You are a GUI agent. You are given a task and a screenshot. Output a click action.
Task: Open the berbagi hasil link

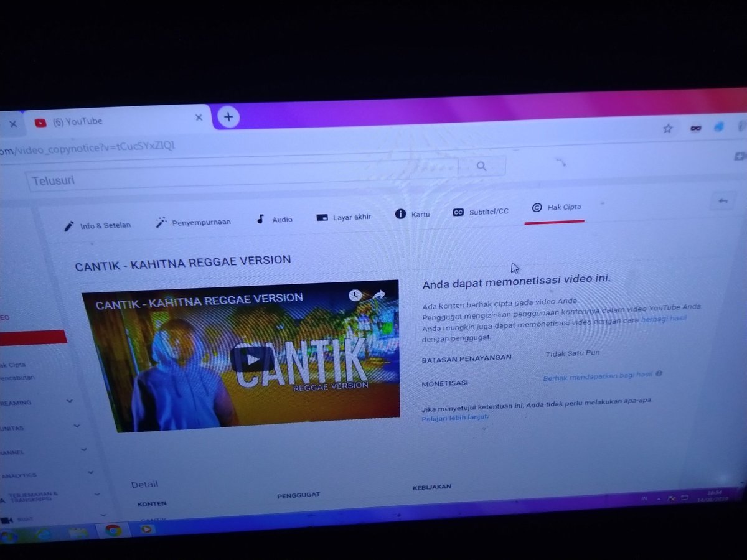coord(664,318)
